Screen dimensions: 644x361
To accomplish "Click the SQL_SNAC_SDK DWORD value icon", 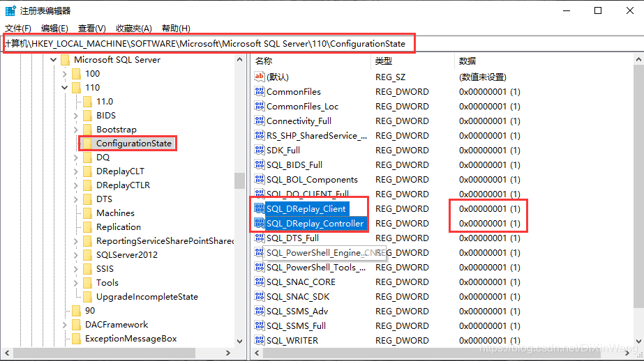I will [x=259, y=297].
